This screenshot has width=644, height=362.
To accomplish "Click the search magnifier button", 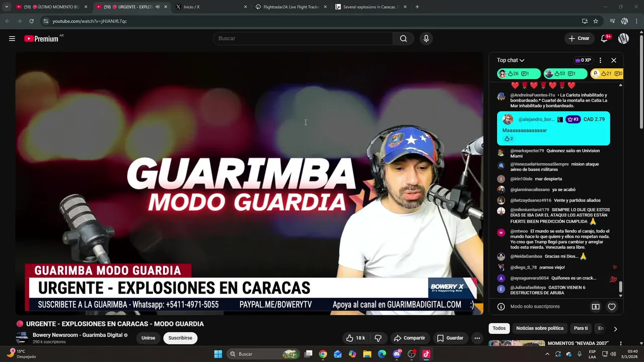I will pyautogui.click(x=404, y=38).
